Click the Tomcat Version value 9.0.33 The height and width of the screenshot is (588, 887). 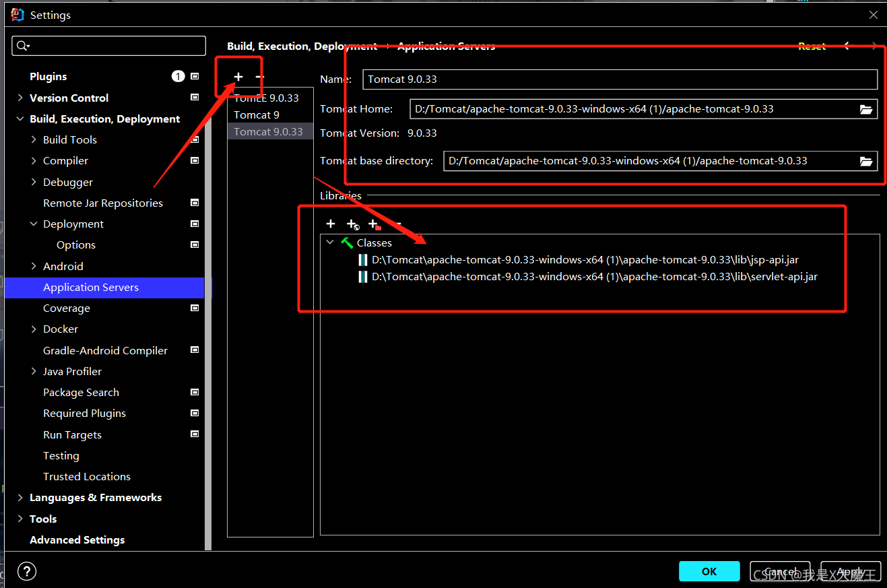[x=422, y=133]
